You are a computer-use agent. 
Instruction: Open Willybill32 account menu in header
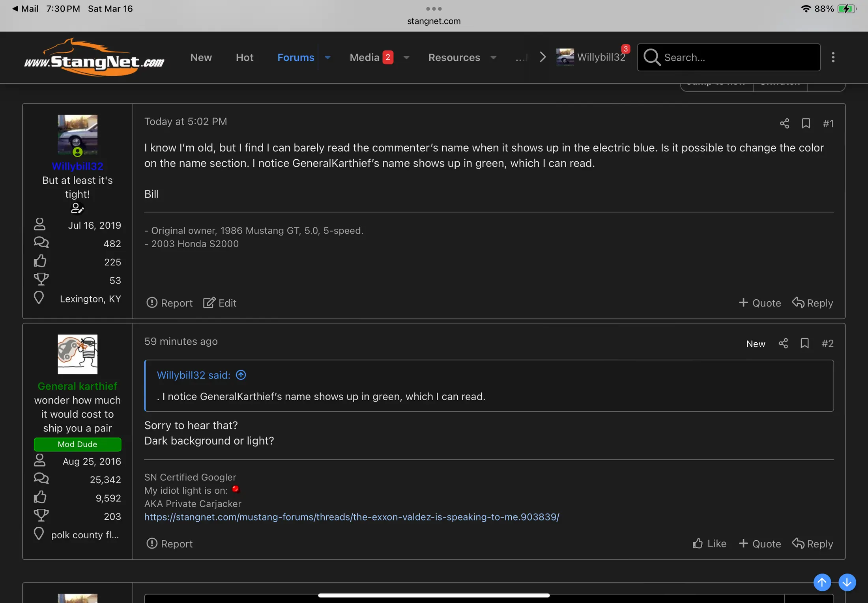tap(591, 57)
